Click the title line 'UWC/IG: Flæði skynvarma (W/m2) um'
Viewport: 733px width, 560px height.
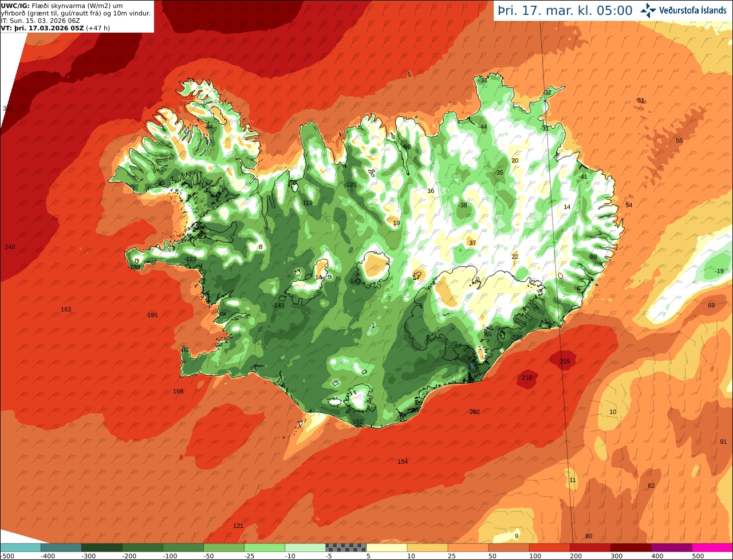(x=61, y=6)
